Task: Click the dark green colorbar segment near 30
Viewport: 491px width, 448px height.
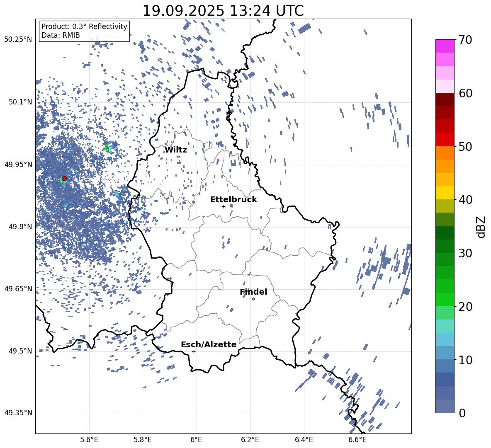Action: tap(445, 246)
